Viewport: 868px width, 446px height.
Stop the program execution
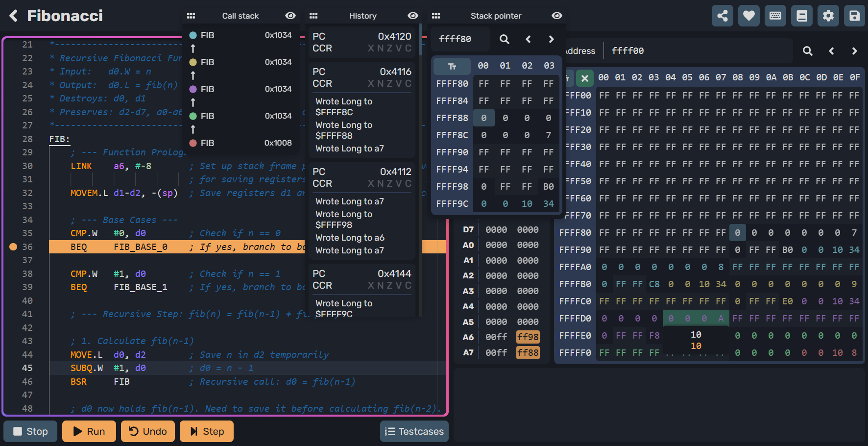30,431
